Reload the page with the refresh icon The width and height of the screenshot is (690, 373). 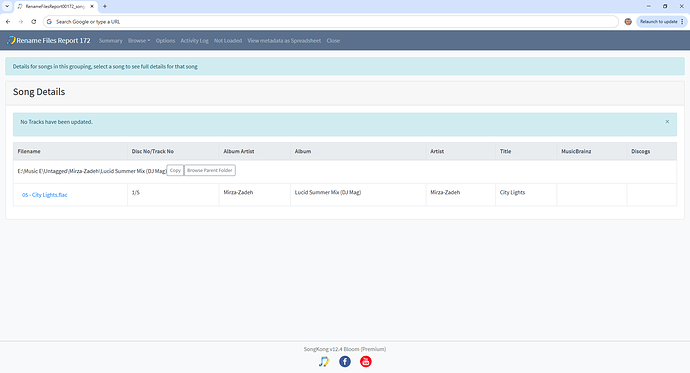33,22
